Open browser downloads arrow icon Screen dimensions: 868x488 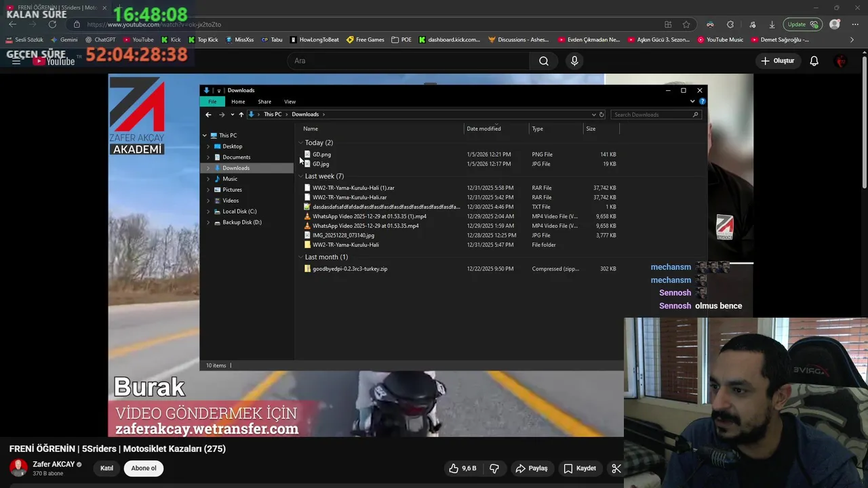coord(772,24)
